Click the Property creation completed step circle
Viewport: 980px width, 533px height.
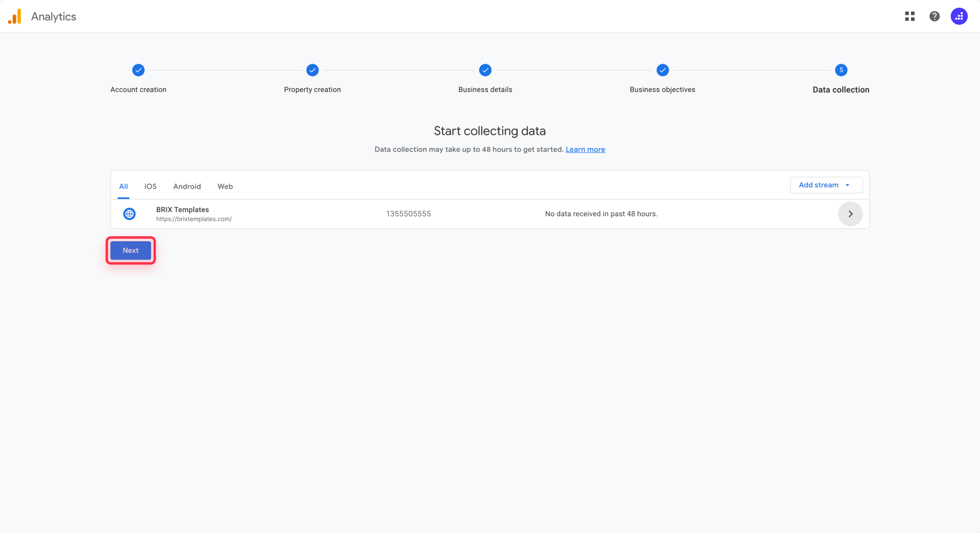click(312, 70)
